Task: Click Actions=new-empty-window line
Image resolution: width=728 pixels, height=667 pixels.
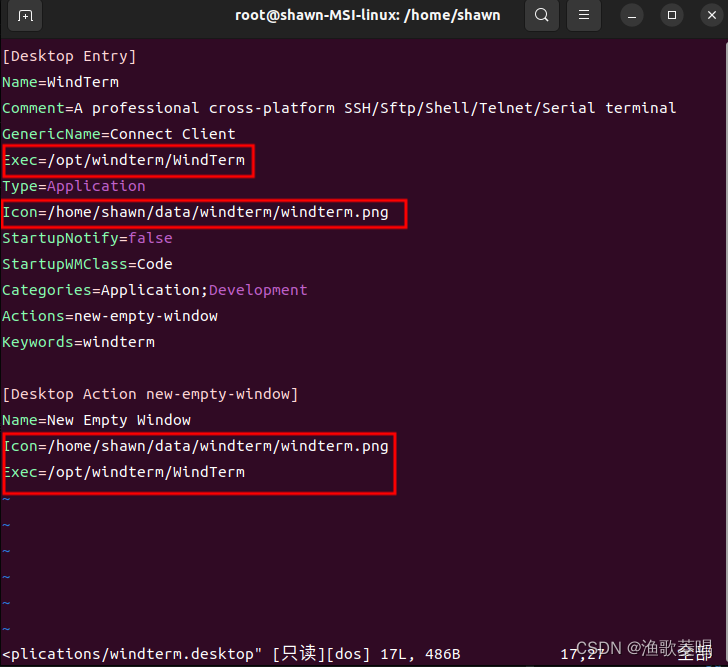Action: tap(110, 316)
